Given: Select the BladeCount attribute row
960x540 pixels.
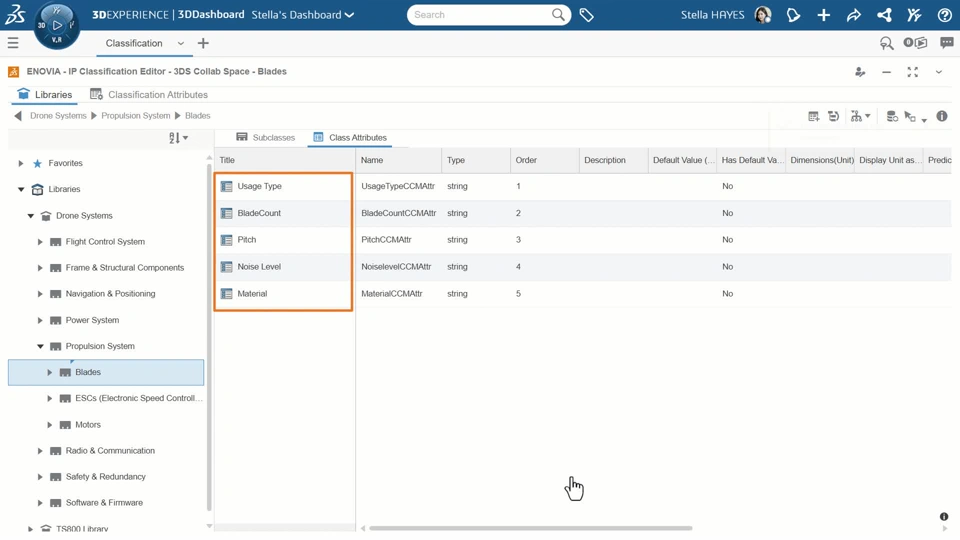Looking at the screenshot, I should [x=582, y=213].
